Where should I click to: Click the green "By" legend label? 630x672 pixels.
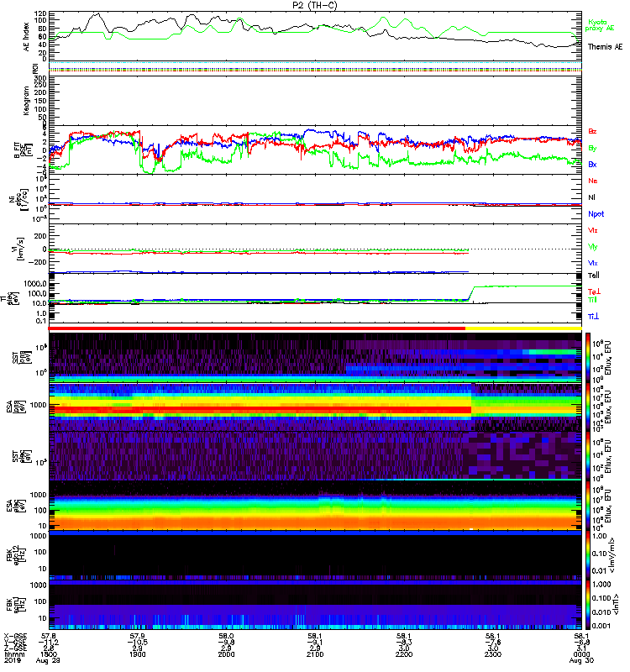[x=592, y=148]
